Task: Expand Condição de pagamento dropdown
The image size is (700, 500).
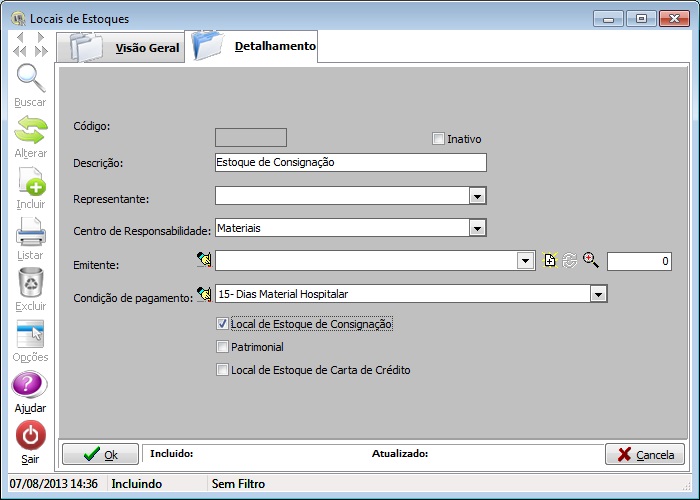Action: pyautogui.click(x=598, y=294)
